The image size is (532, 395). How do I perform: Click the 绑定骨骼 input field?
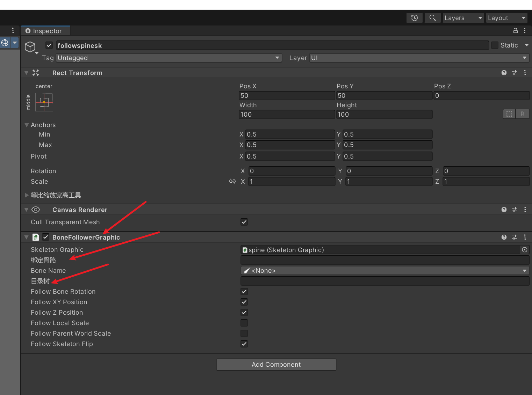click(x=385, y=260)
